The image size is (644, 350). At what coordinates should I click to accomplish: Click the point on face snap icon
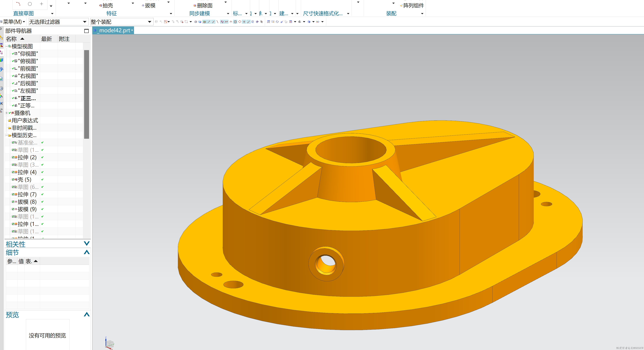coord(253,22)
